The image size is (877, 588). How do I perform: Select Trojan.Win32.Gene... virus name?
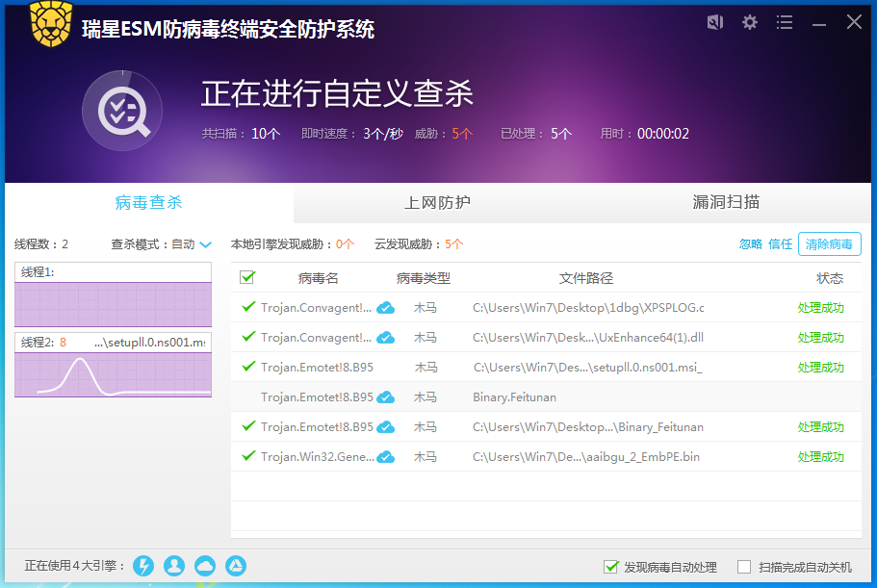(318, 457)
